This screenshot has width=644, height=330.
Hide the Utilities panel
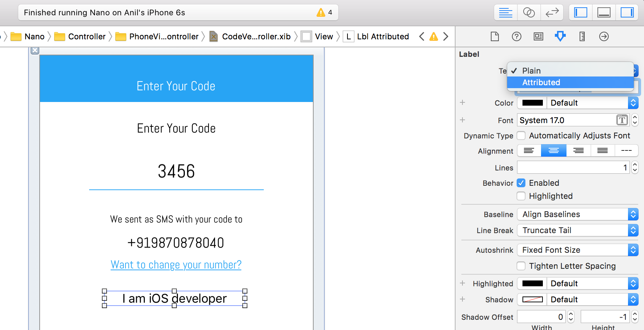pos(627,13)
